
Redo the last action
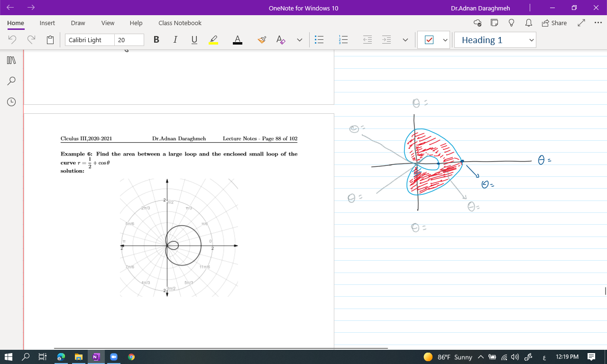tap(31, 40)
